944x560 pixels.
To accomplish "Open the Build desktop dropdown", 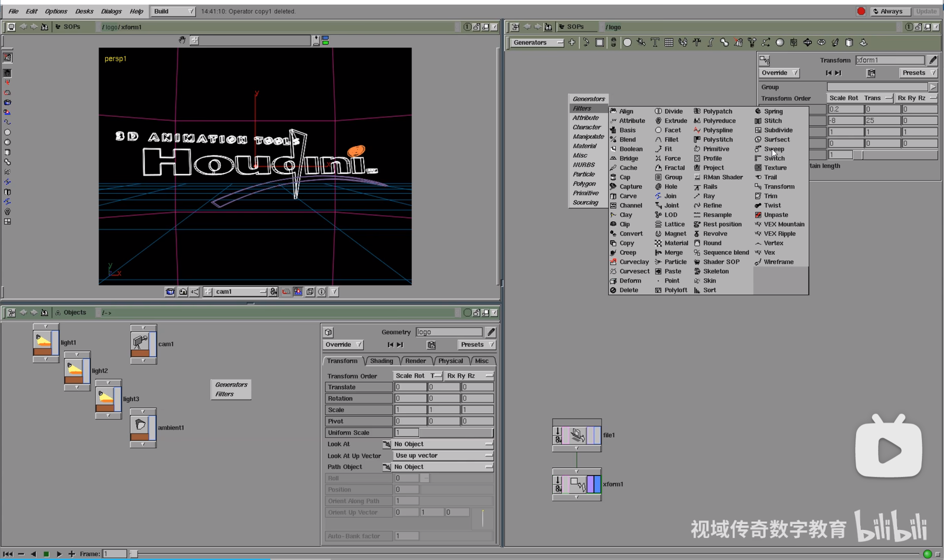I will point(173,11).
